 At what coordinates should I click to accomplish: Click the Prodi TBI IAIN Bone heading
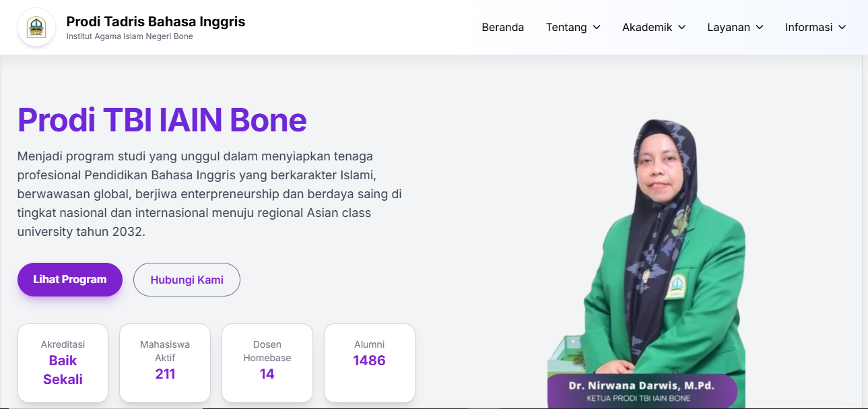162,121
